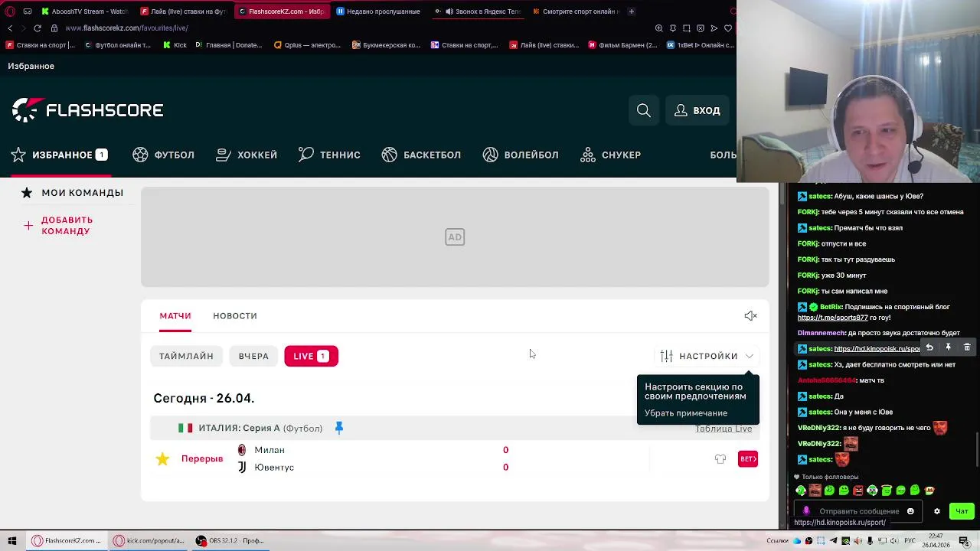The width and height of the screenshot is (980, 551).
Task: Click the browser zoom magnifier icon in address bar
Action: tap(658, 28)
